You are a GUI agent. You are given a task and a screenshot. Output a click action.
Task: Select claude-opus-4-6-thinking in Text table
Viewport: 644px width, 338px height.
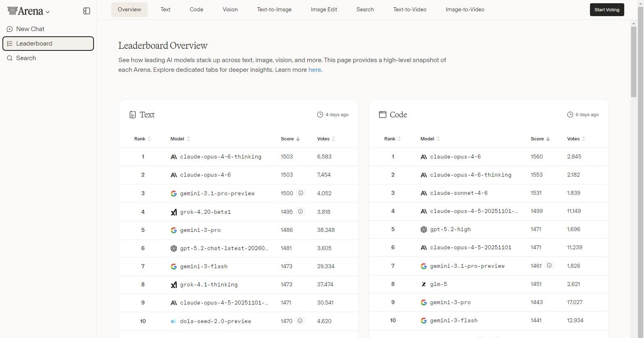221,156
